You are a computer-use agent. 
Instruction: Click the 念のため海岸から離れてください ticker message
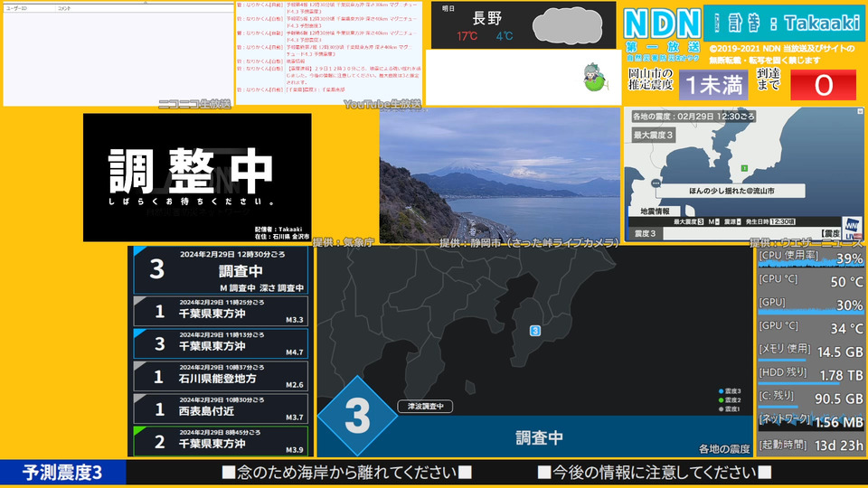tap(346, 473)
